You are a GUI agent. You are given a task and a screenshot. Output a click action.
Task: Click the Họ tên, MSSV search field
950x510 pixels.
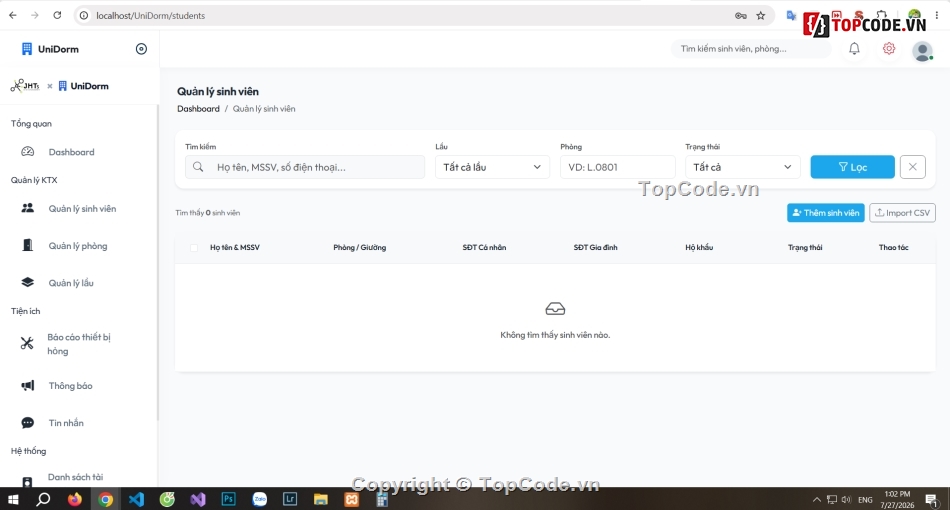(x=305, y=167)
